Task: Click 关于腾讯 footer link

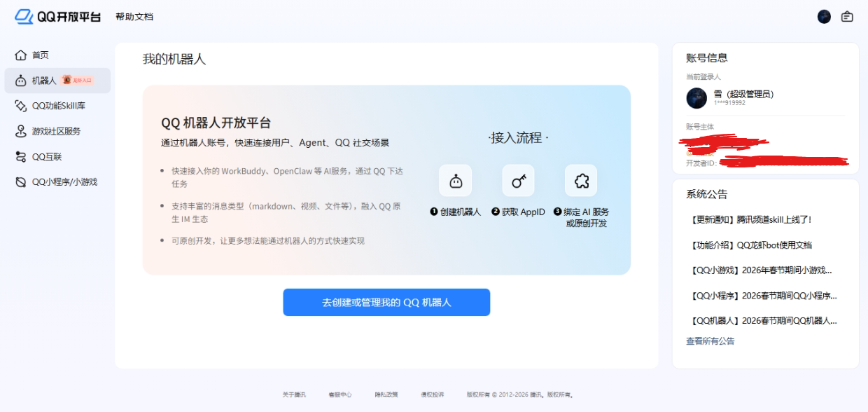Action: (x=294, y=394)
